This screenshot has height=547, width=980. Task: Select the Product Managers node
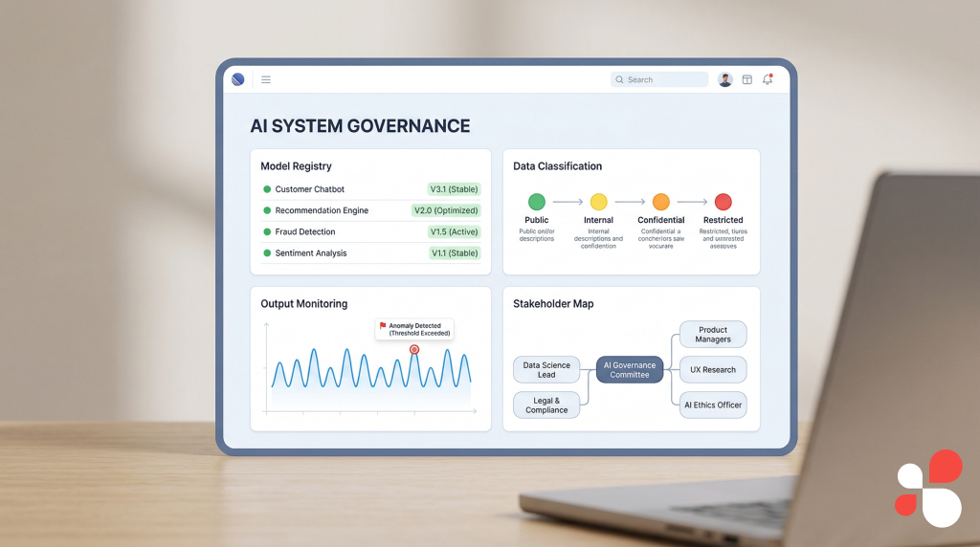(x=713, y=334)
